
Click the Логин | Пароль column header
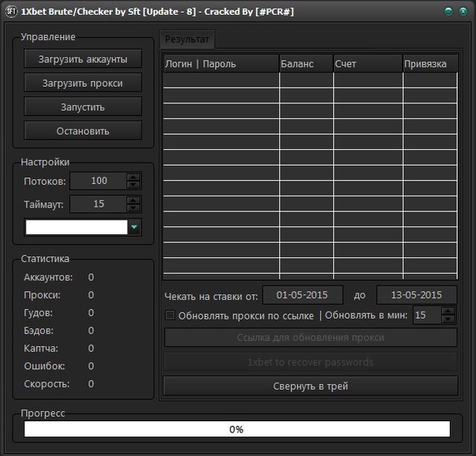(221, 64)
